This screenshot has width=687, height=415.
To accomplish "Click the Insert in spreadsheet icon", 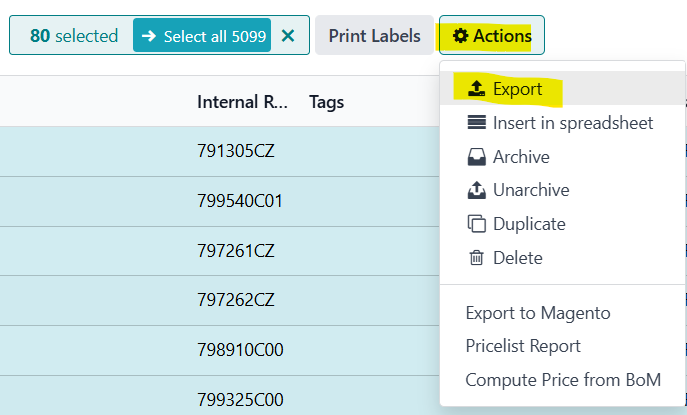I will click(x=477, y=123).
